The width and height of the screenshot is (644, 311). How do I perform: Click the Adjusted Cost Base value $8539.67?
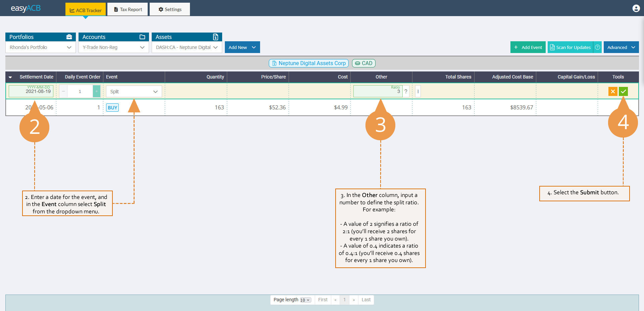(x=522, y=107)
